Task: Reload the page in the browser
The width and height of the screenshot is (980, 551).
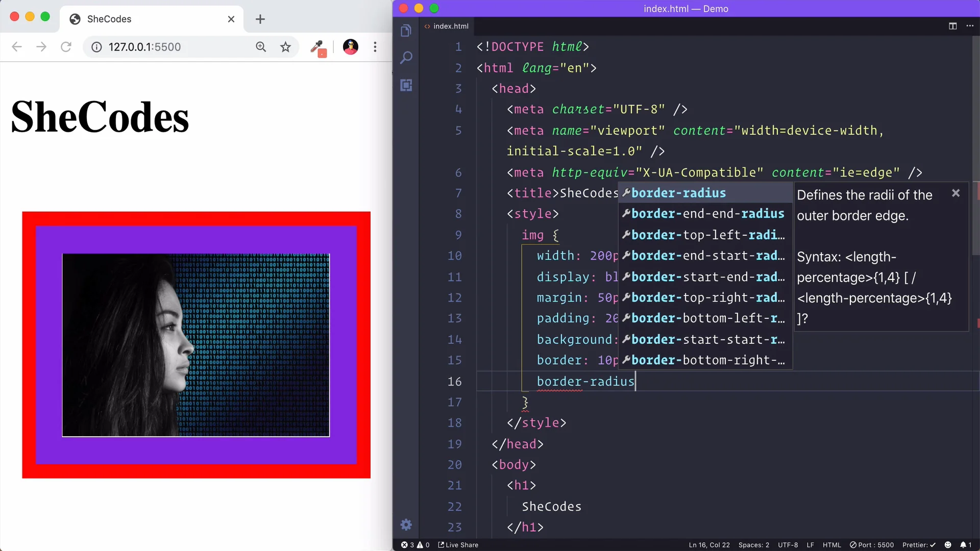Action: click(66, 46)
